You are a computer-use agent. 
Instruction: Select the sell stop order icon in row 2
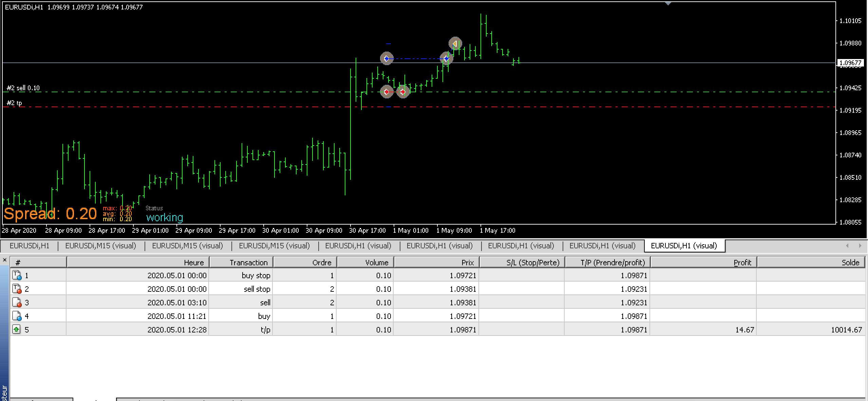coord(17,289)
